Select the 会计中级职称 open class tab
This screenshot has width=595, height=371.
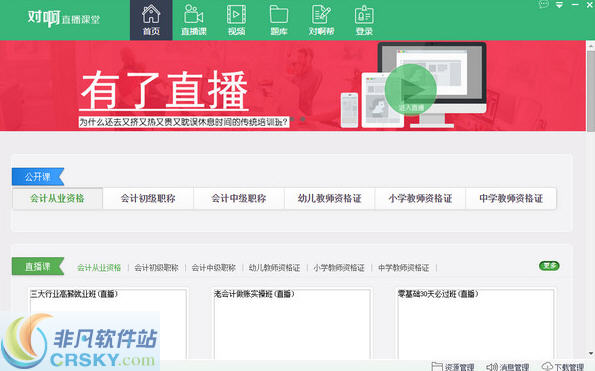click(x=239, y=198)
